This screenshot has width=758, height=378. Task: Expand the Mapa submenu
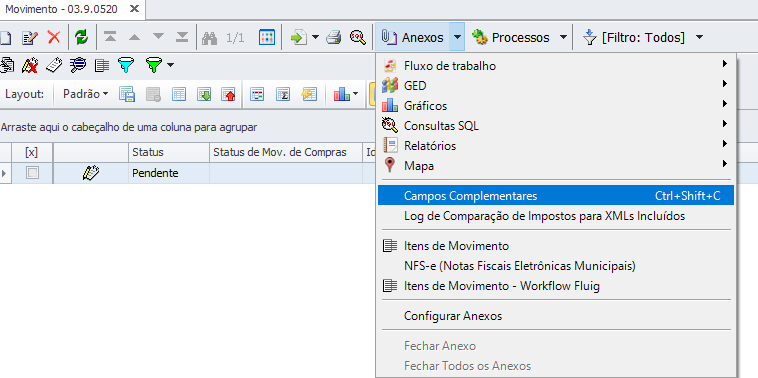pyautogui.click(x=556, y=166)
